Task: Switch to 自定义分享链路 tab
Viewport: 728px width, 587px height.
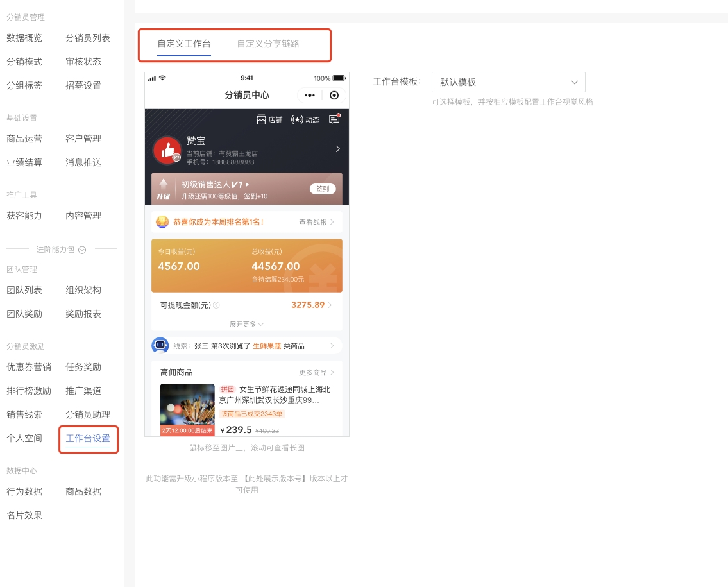Action: point(268,44)
